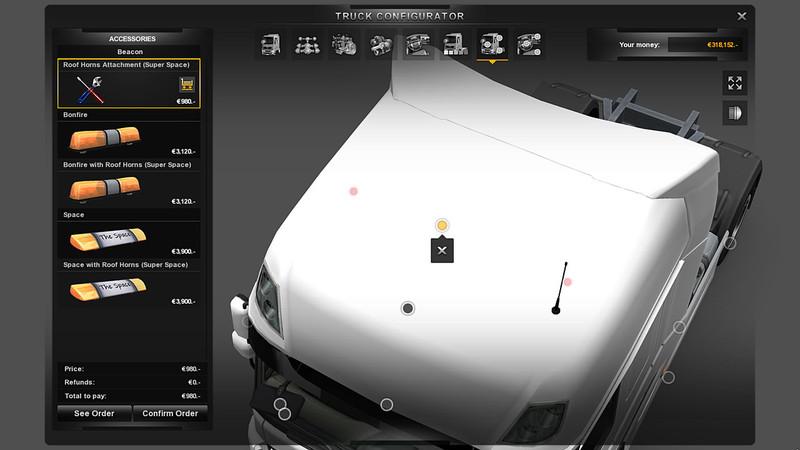800x450 pixels.
Task: Remove accessory with the X under yellow slot
Action: click(442, 250)
